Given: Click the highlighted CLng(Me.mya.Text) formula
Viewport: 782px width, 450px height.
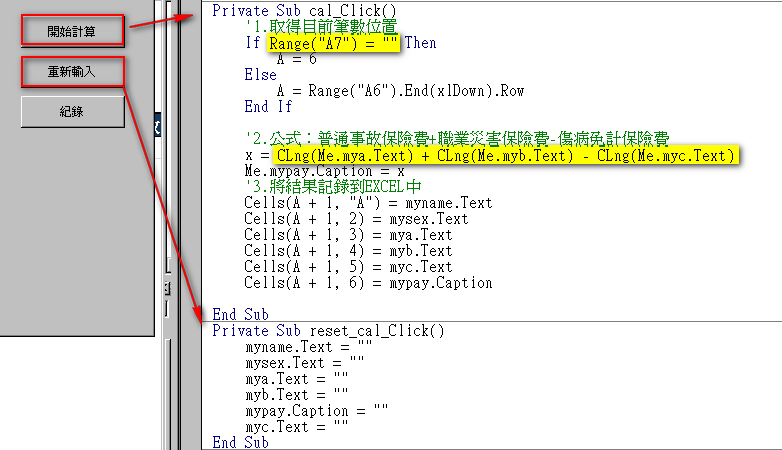Looking at the screenshot, I should [x=506, y=156].
